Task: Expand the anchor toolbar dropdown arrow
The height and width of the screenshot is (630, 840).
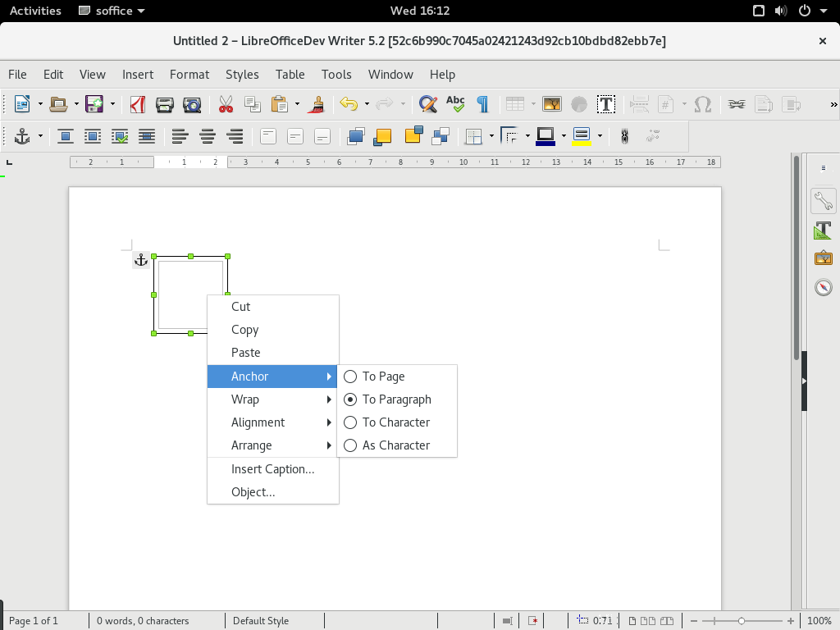Action: [40, 137]
